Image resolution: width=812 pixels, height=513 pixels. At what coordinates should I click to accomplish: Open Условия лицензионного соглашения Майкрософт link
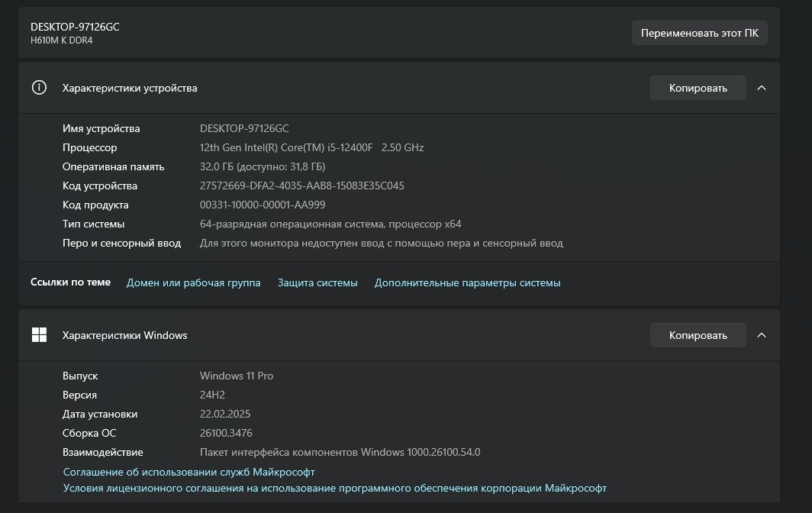[x=335, y=488]
